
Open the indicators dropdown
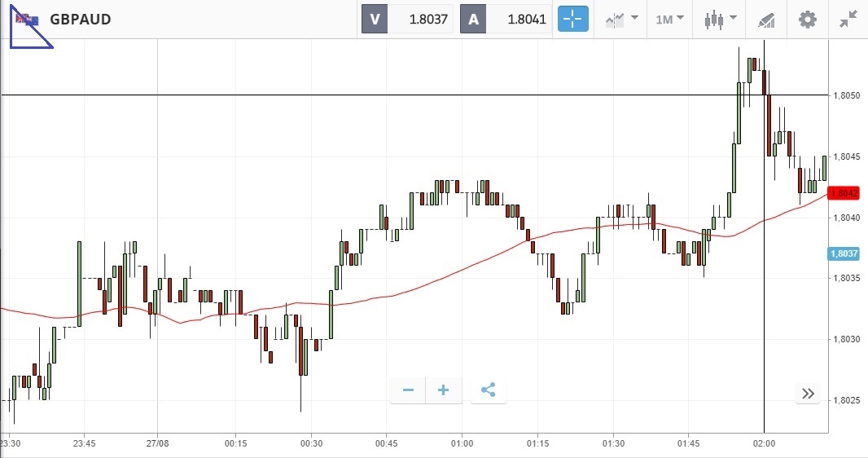620,19
